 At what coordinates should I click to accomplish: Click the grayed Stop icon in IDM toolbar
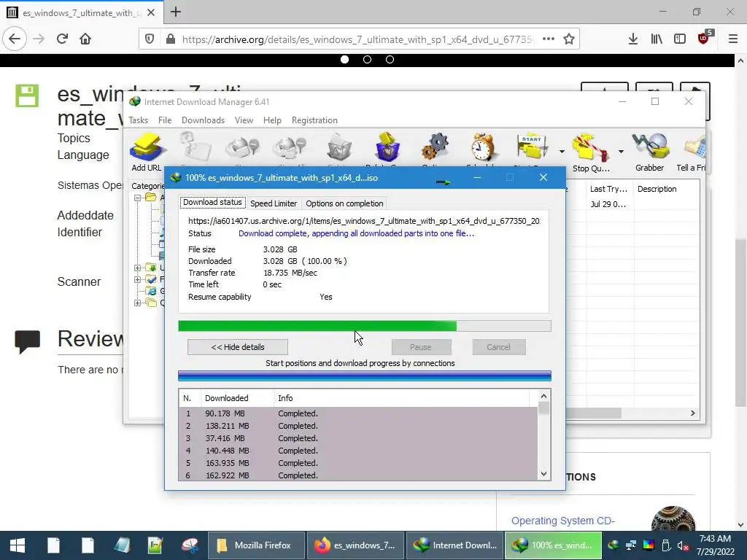pos(242,147)
